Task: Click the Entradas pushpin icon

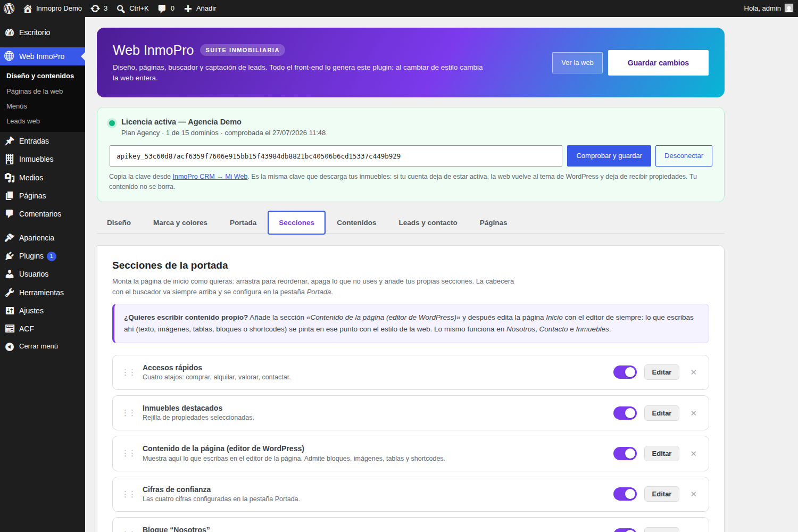Action: point(10,141)
